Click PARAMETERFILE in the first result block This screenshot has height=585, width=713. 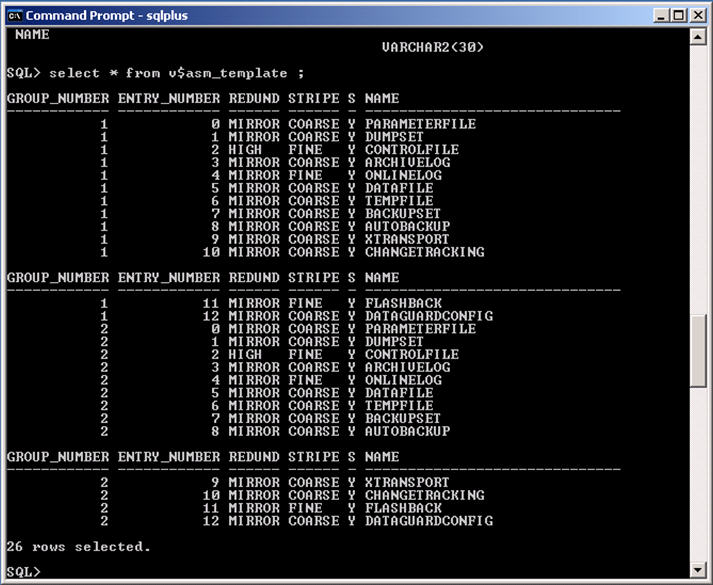pyautogui.click(x=420, y=124)
